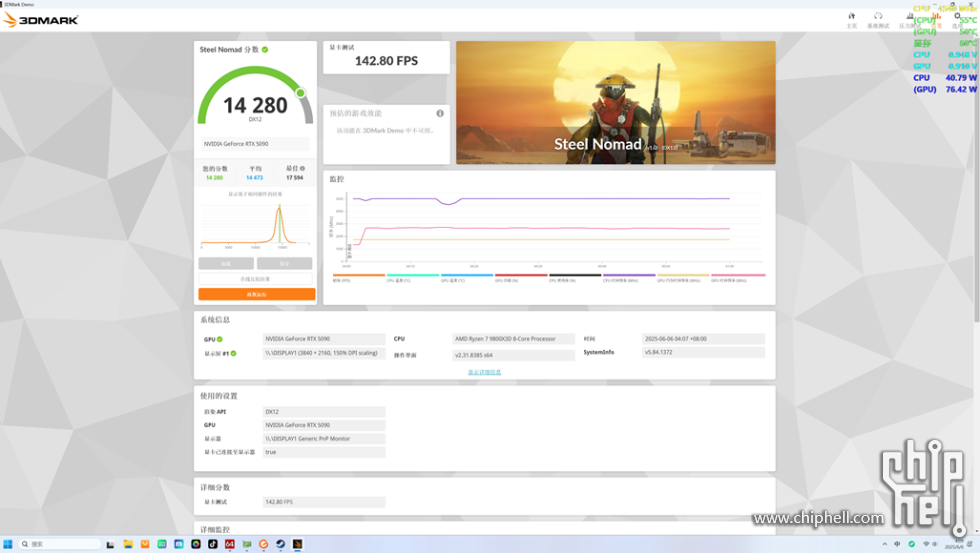
Task: Click the info icon in estimated game performance
Action: tap(440, 113)
